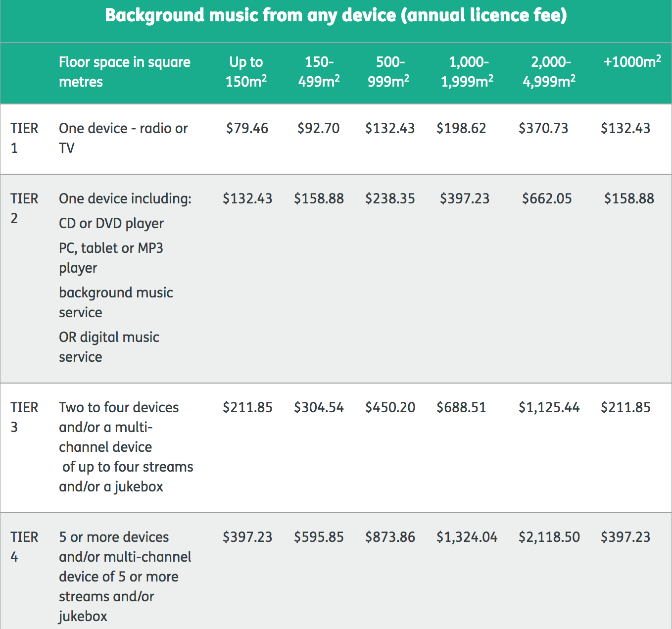Select the $1,125.44 fee in Tier 3
The image size is (672, 629).
point(549,408)
